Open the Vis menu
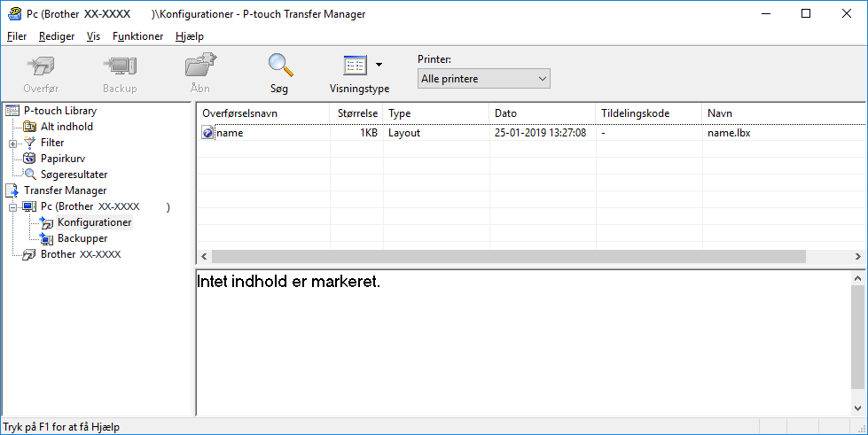 point(93,36)
